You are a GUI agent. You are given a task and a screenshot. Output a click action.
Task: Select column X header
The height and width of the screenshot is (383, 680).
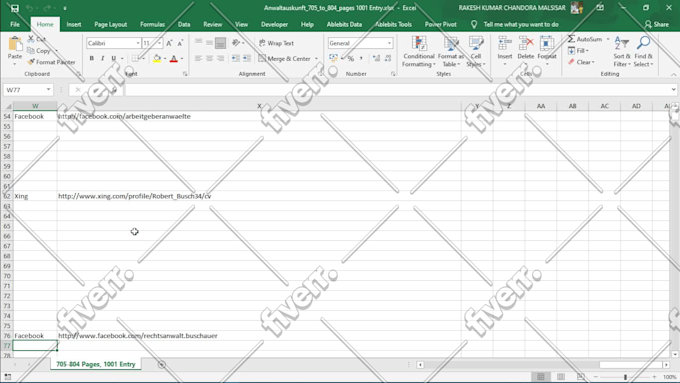pyautogui.click(x=259, y=106)
